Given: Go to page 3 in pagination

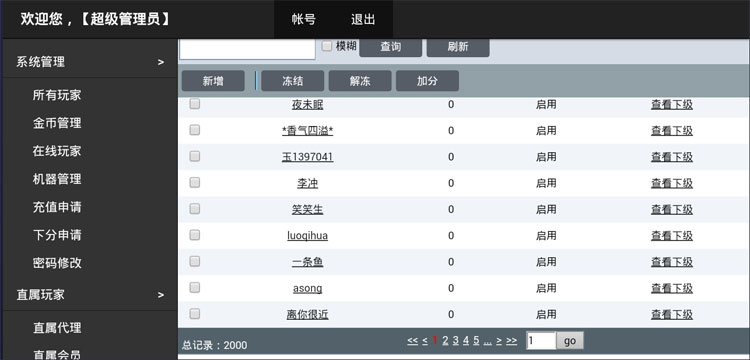Looking at the screenshot, I should pos(455,340).
